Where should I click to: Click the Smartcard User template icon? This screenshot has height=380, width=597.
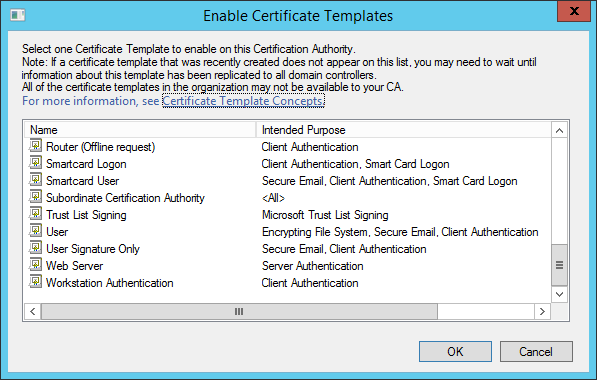point(35,180)
